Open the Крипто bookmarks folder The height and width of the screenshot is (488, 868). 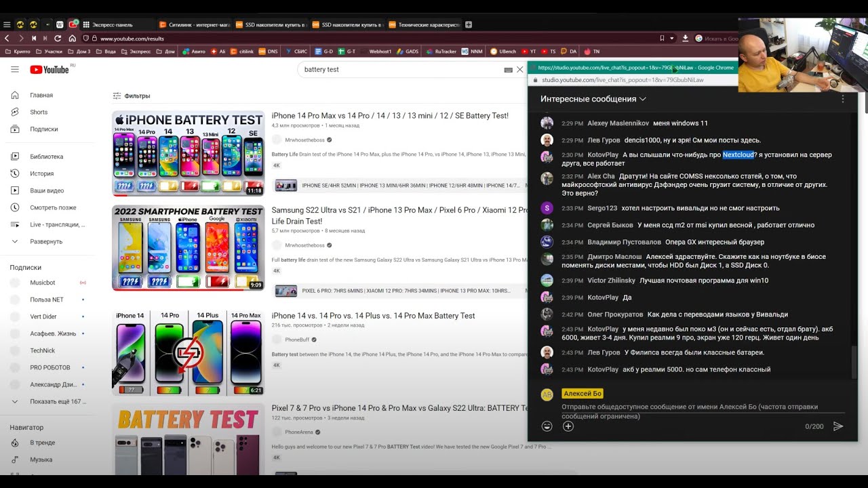(18, 52)
